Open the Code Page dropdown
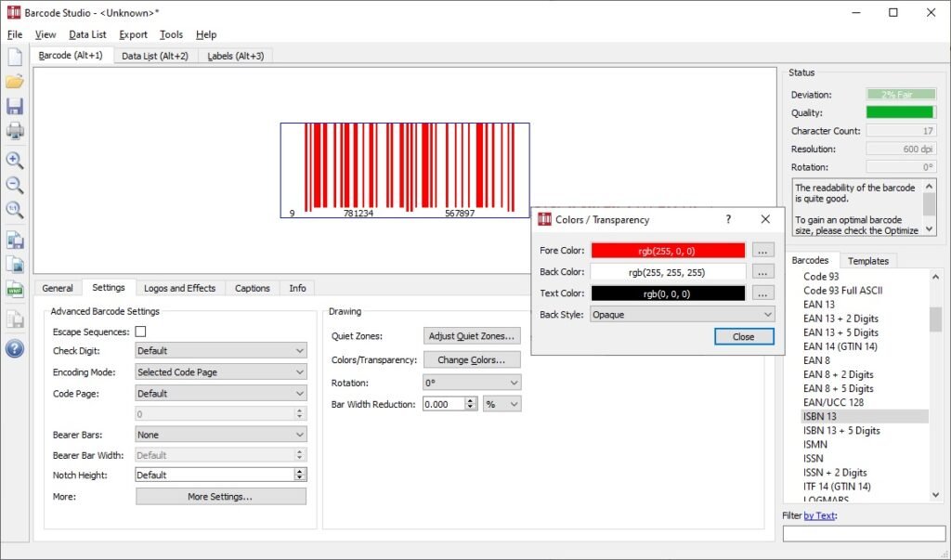This screenshot has width=951, height=560. tap(221, 393)
